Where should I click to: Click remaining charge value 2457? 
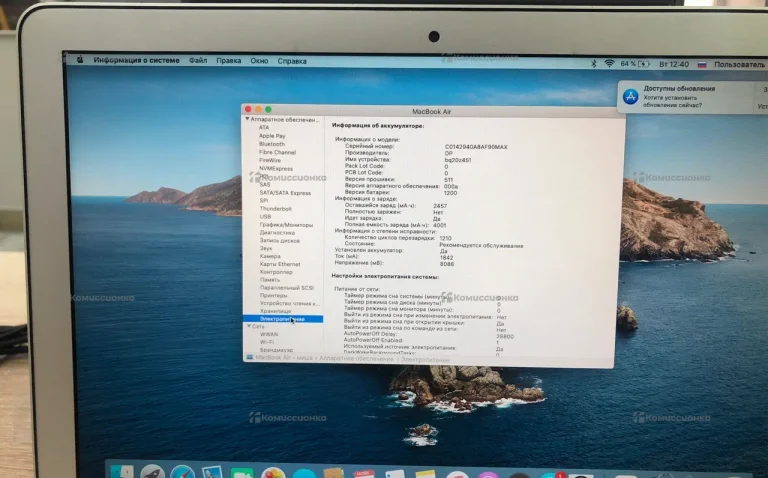[x=440, y=206]
